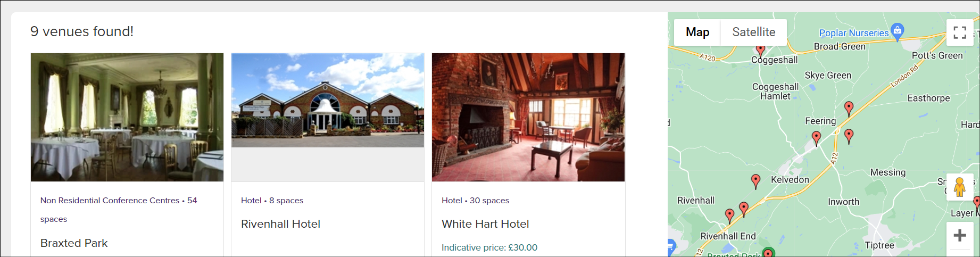
Task: Switch to Map view tab
Action: (x=697, y=32)
